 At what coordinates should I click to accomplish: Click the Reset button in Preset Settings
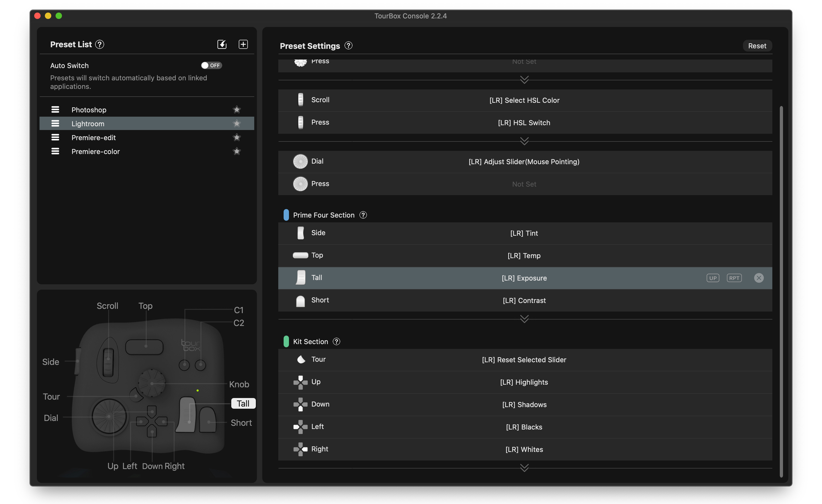[757, 46]
